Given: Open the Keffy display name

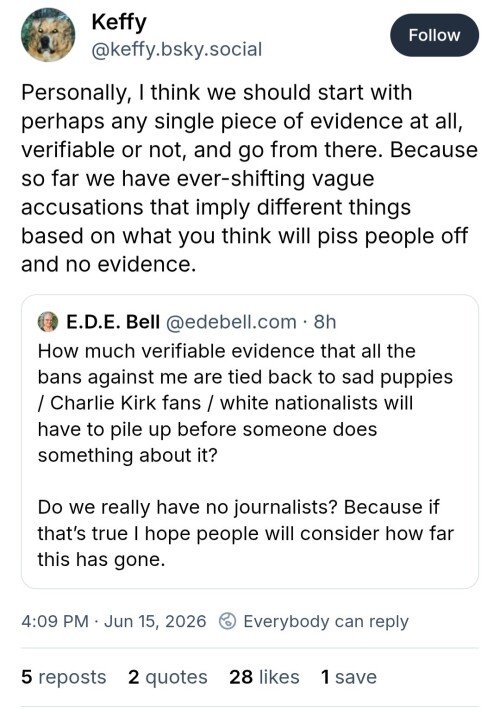Looking at the screenshot, I should tap(119, 22).
